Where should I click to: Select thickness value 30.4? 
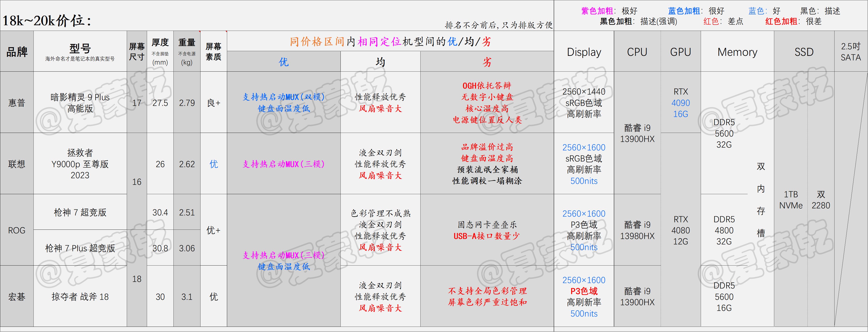(160, 212)
